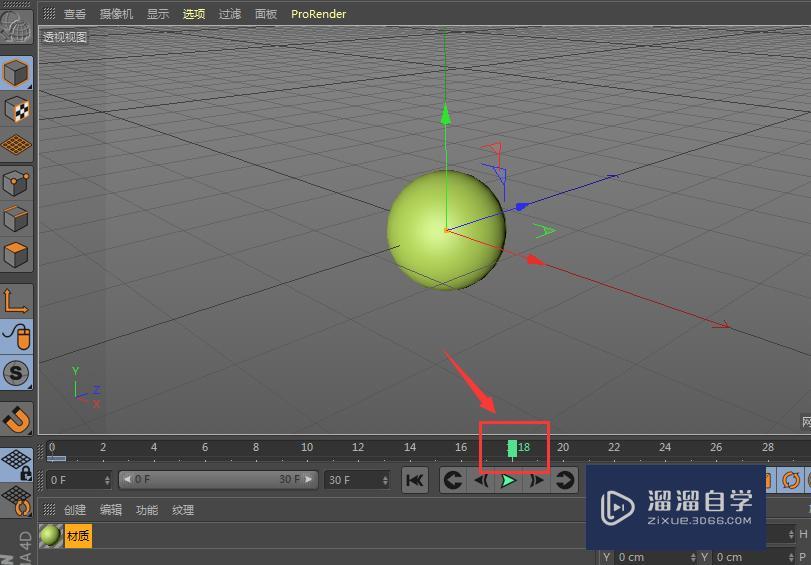Go to previous key button

(x=453, y=480)
